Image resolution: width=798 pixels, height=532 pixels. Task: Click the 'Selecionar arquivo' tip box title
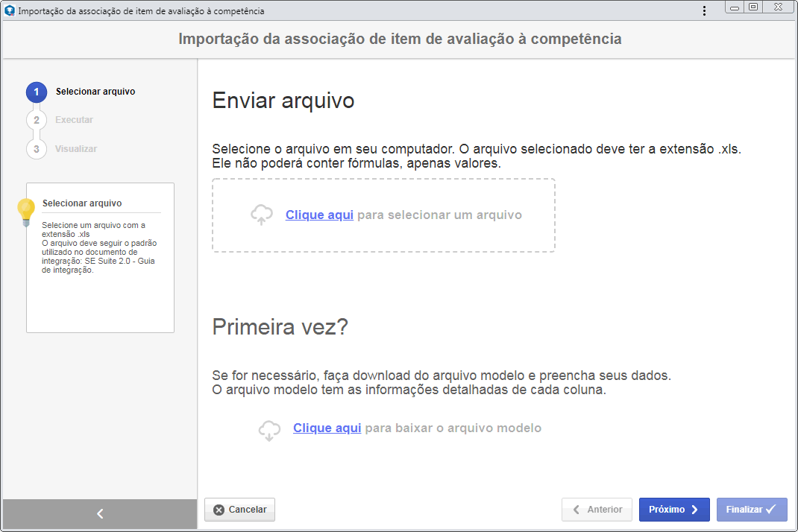(x=82, y=203)
